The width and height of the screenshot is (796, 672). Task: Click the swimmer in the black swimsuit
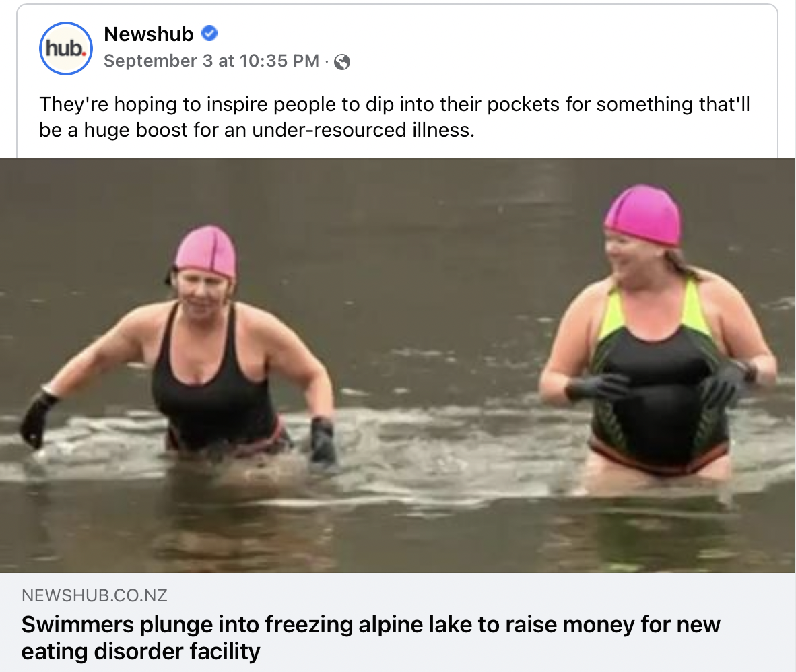tap(193, 350)
